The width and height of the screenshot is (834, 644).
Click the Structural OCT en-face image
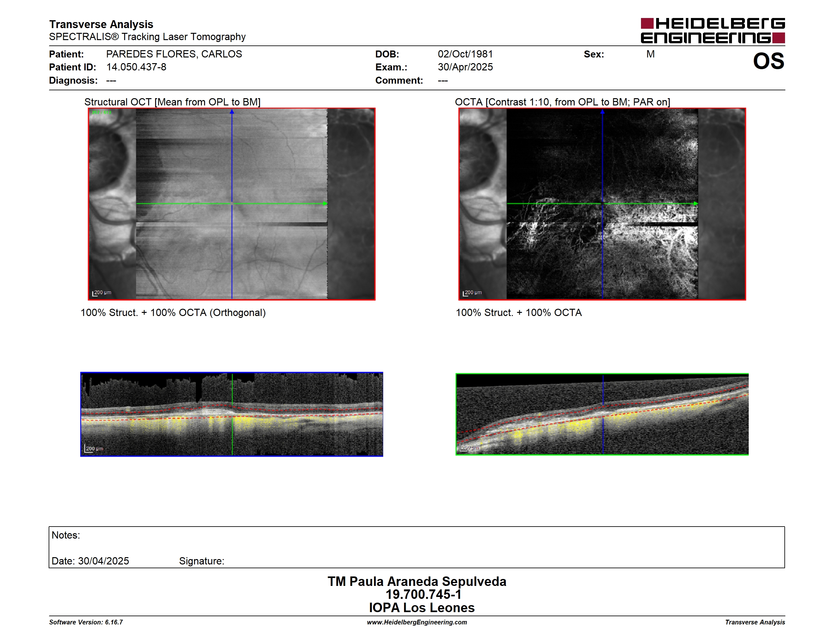pos(232,204)
